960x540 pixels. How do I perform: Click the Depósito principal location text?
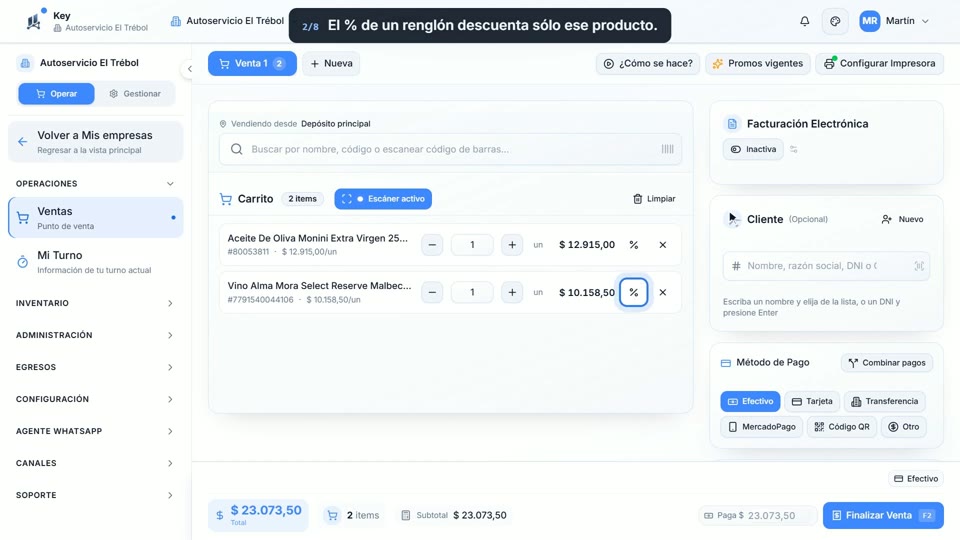336,124
